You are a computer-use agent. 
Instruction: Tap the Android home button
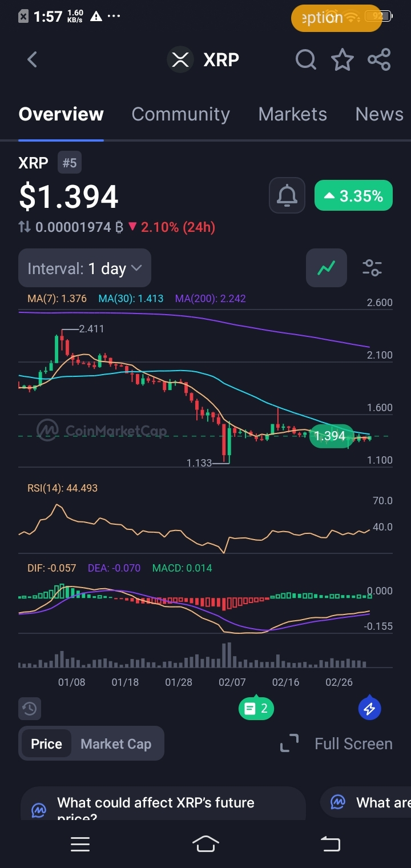(205, 843)
